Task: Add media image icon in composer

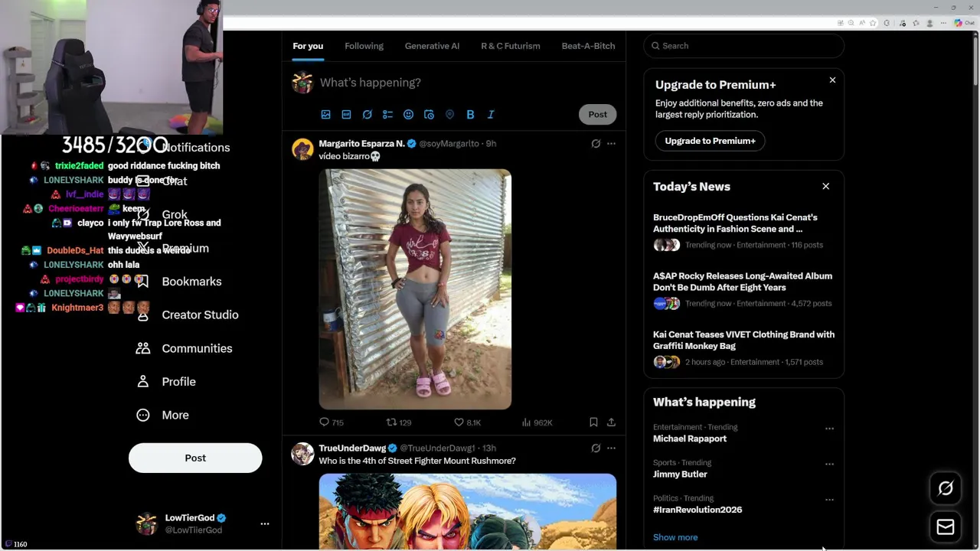Action: 325,115
